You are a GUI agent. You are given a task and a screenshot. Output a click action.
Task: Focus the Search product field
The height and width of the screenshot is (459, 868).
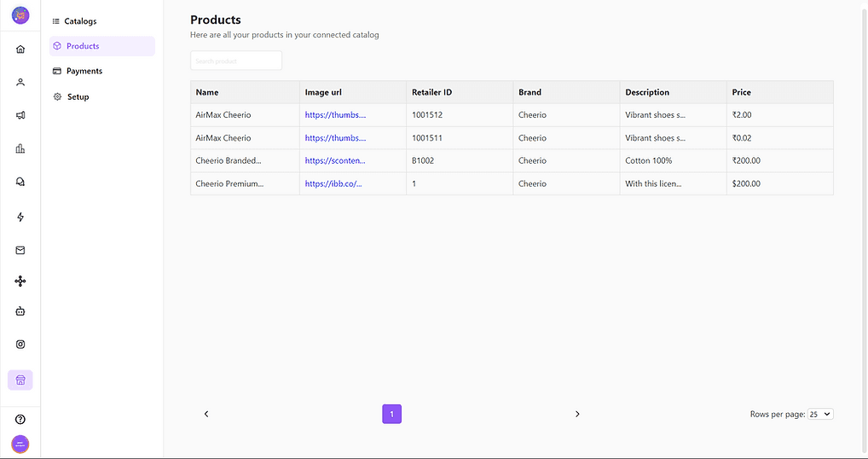[236, 61]
